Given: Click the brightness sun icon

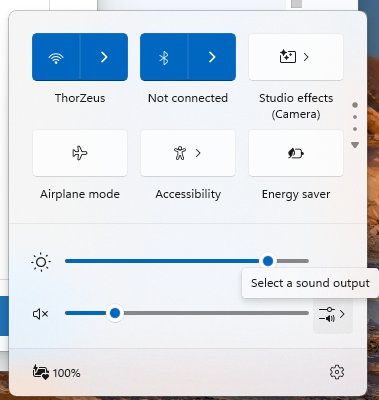Looking at the screenshot, I should pyautogui.click(x=41, y=262).
